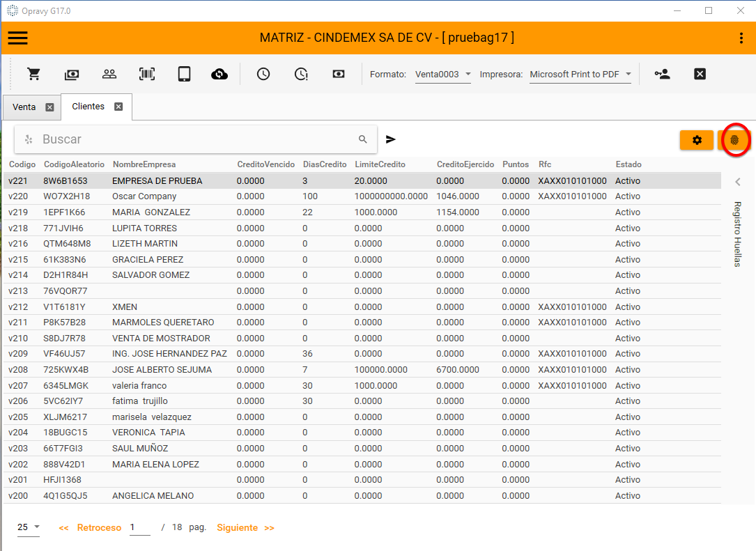
Task: Click the 1000000000.0000 credit limit cell
Action: 391,196
